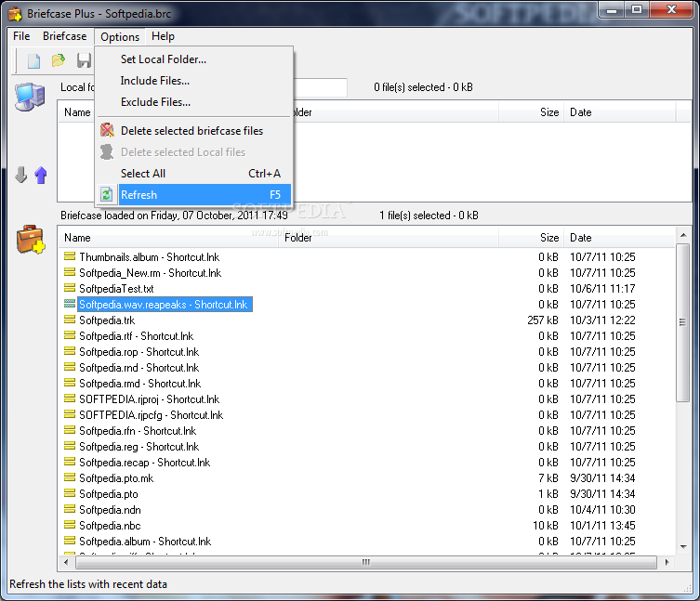Click horizontal scrollbar left arrow
Viewport: 700px width, 601px height.
67,562
